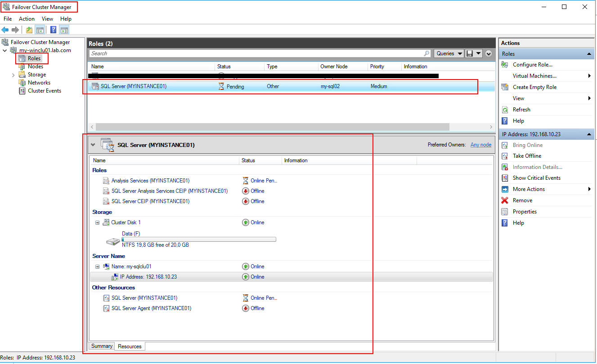
Task: Click the my-sql02 owner node cell
Action: 330,86
